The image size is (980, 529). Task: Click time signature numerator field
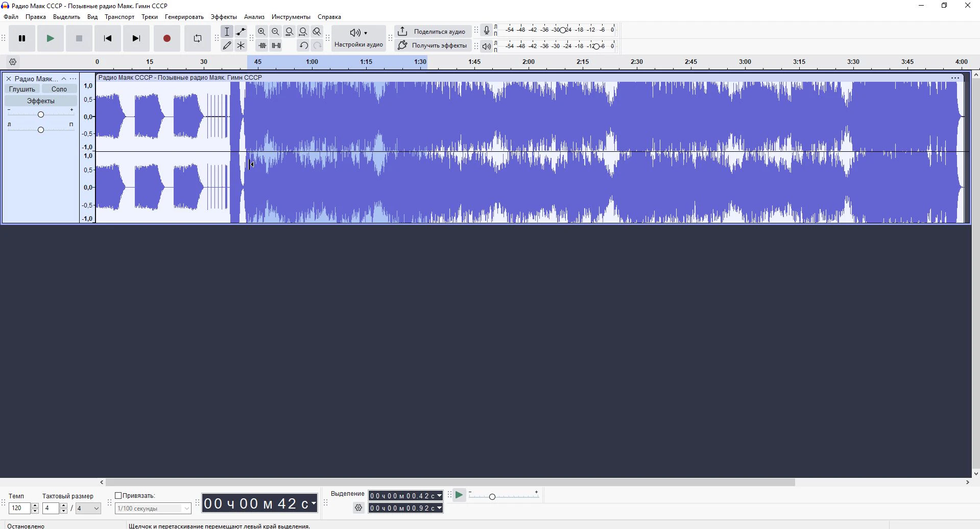[x=51, y=508]
